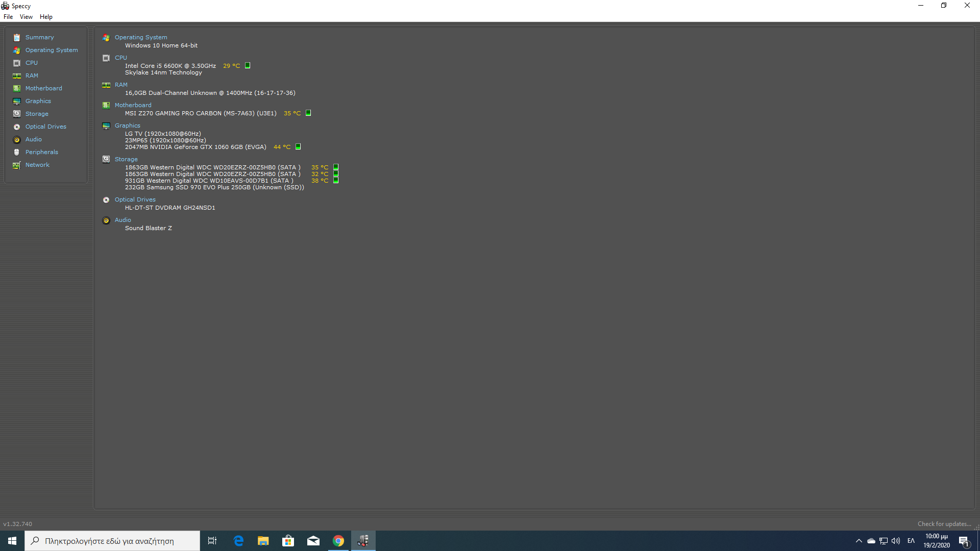Viewport: 980px width, 551px height.
Task: Click the Samsung SSD 970 EVO Plus entry
Action: pos(214,188)
